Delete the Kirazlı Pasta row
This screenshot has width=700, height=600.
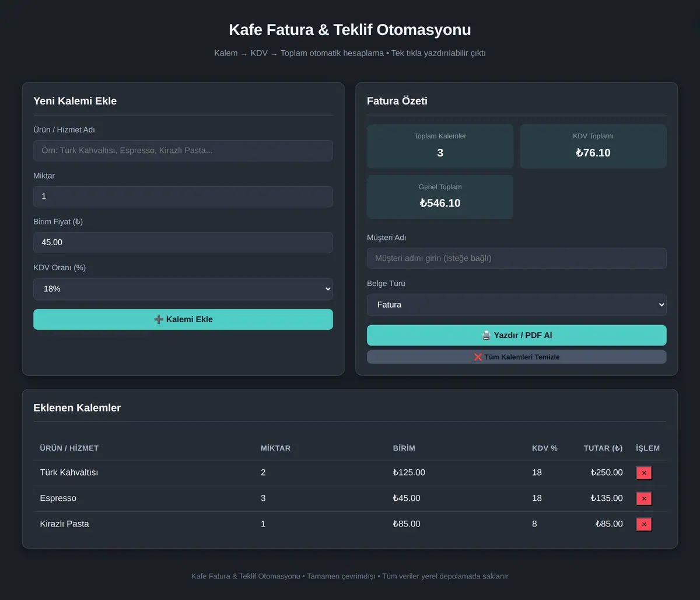click(644, 524)
